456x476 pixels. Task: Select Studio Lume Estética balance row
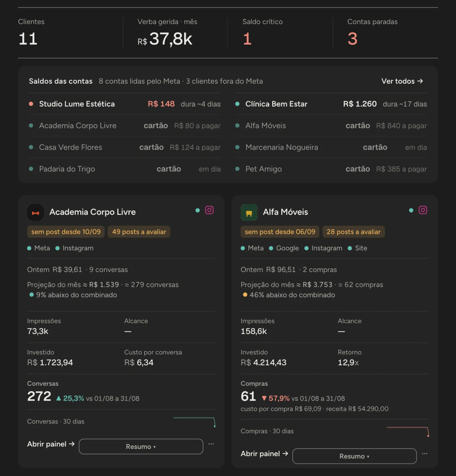click(x=125, y=104)
